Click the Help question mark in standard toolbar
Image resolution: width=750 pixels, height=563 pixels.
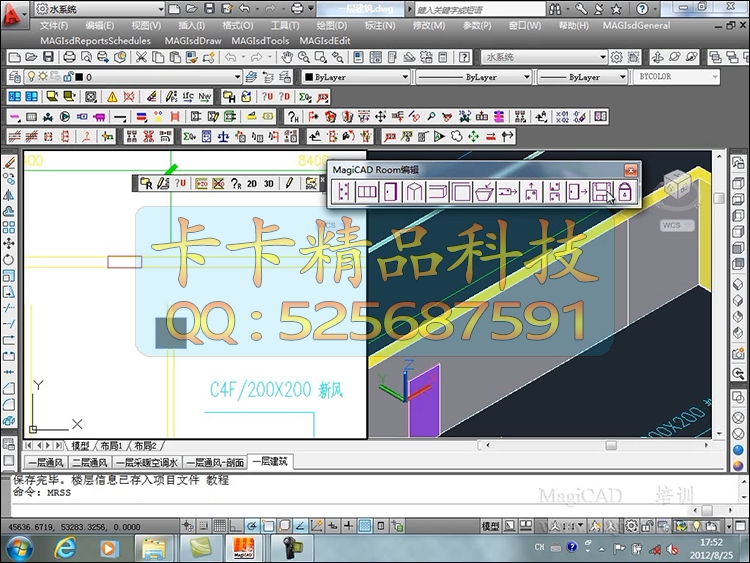(x=464, y=57)
